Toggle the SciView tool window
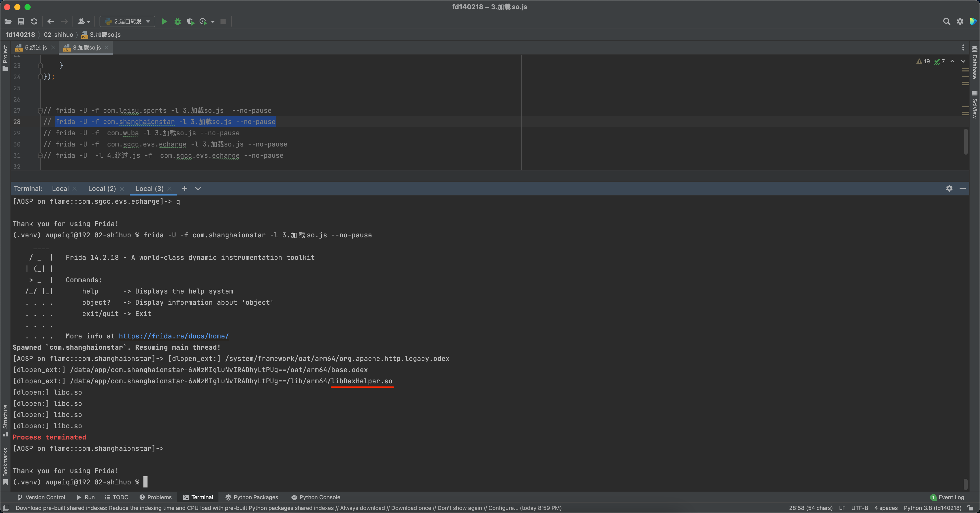 974,105
